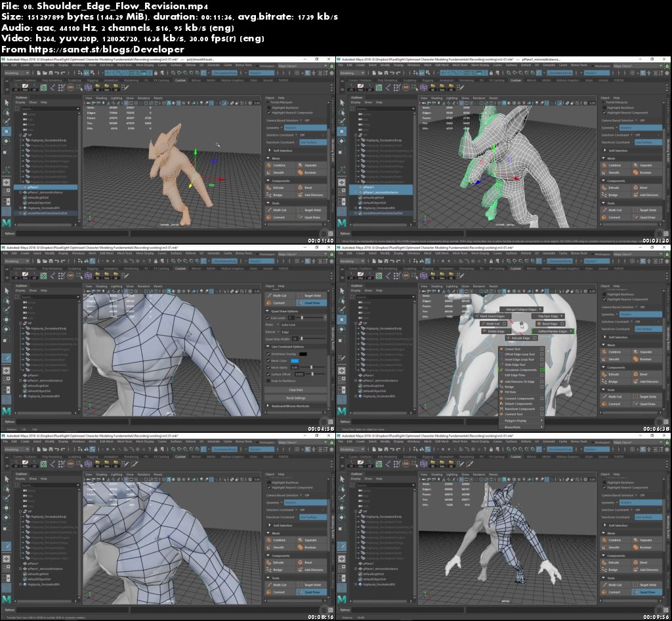The width and height of the screenshot is (672, 621).
Task: Open the Edit Mesh menu in the 00:03:20 frame
Action: [x=442, y=65]
